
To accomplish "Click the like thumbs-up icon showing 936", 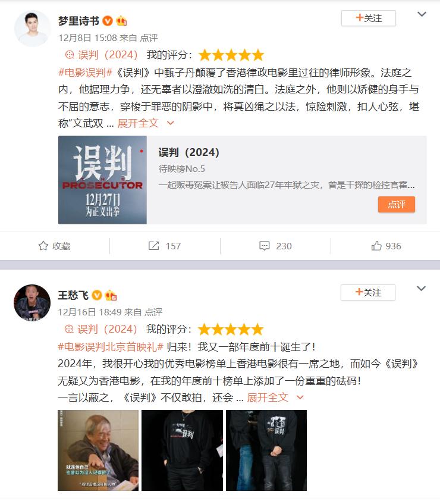I will [x=376, y=246].
